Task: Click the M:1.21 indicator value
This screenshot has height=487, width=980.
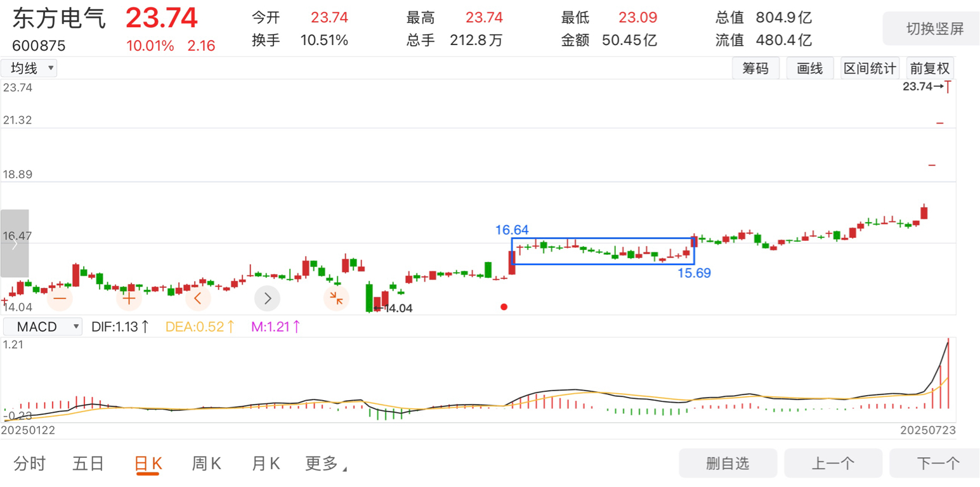Action: point(276,327)
